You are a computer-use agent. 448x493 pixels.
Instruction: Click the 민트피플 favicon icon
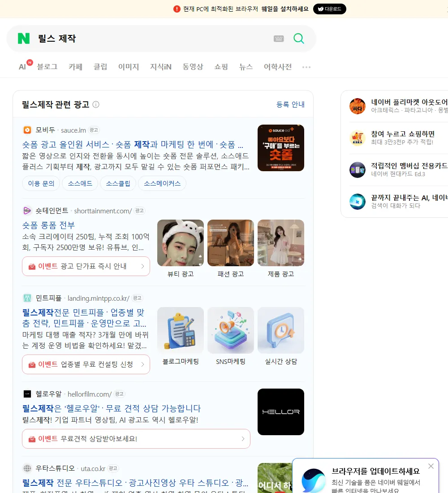pyautogui.click(x=27, y=298)
